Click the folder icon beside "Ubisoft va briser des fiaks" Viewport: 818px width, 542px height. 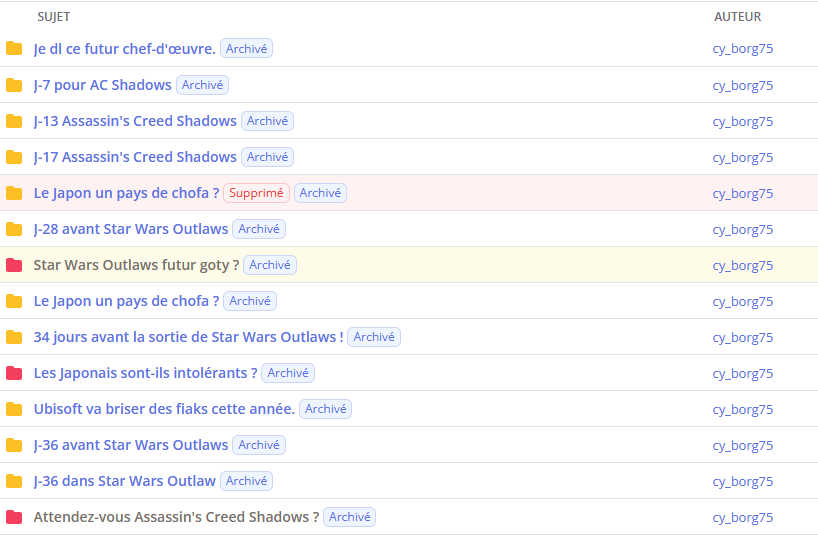click(14, 409)
